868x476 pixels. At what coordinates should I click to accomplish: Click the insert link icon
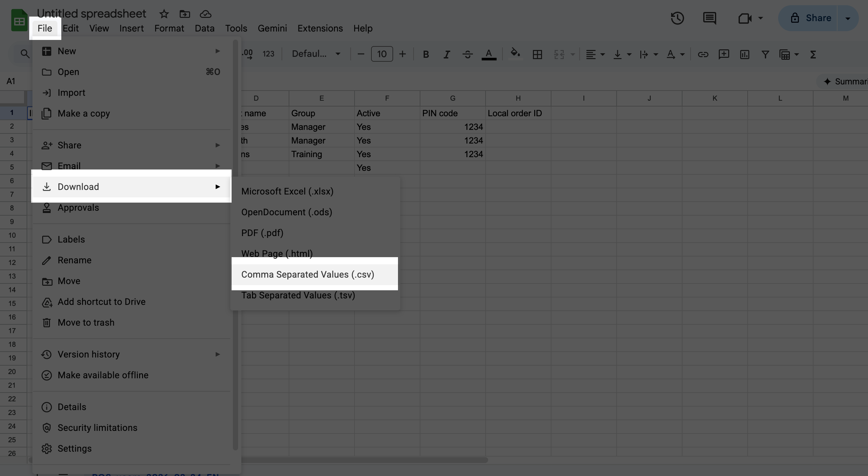(x=703, y=54)
